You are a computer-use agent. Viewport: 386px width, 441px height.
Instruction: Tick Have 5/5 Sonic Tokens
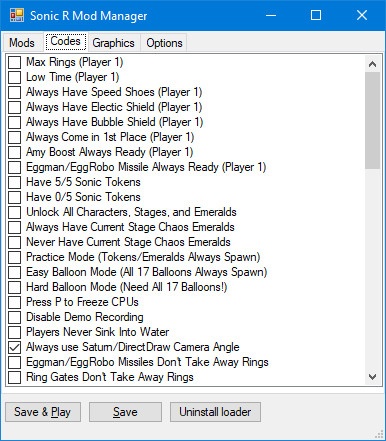[14, 182]
